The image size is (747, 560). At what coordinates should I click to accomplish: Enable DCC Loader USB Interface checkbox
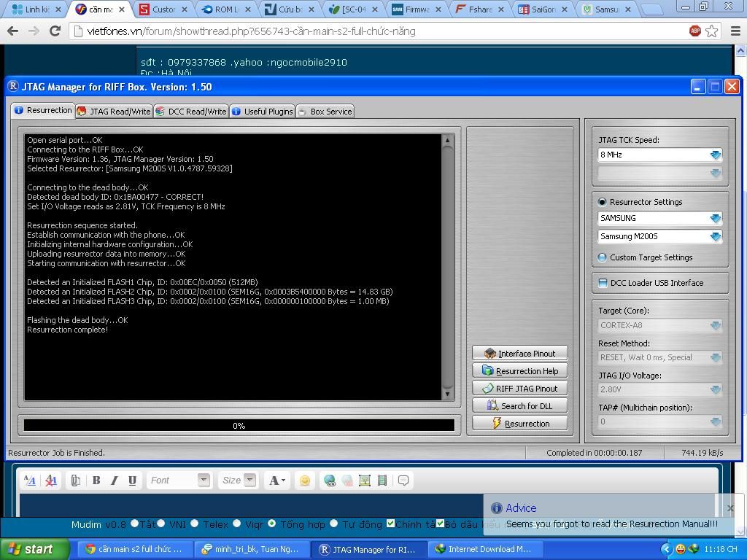coord(603,283)
